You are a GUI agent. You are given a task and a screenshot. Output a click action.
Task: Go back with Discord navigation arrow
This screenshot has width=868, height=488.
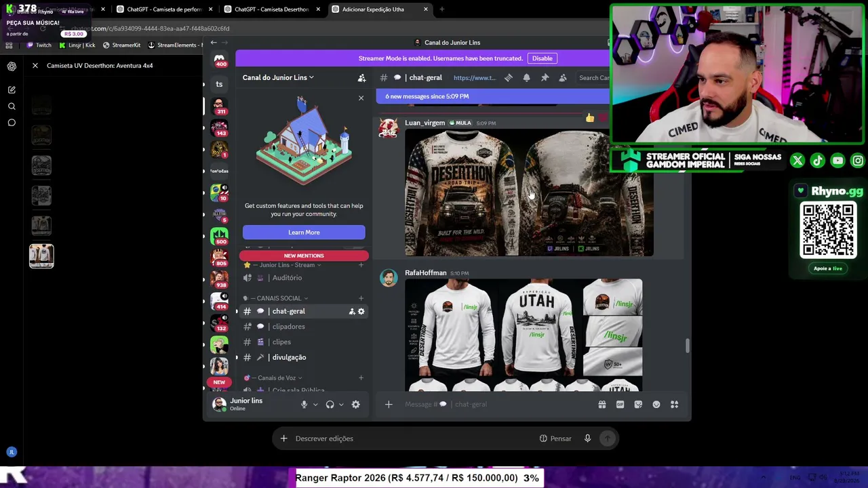point(214,43)
